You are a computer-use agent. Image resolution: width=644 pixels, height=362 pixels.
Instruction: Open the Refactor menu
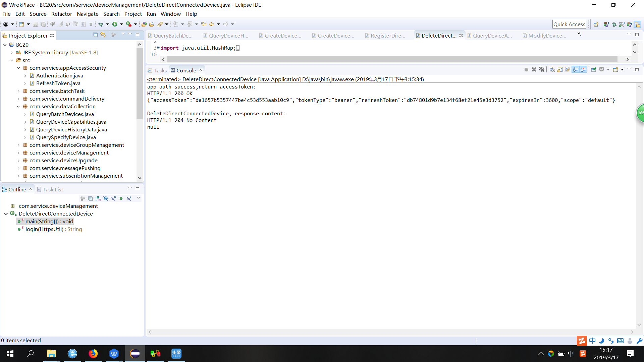61,14
